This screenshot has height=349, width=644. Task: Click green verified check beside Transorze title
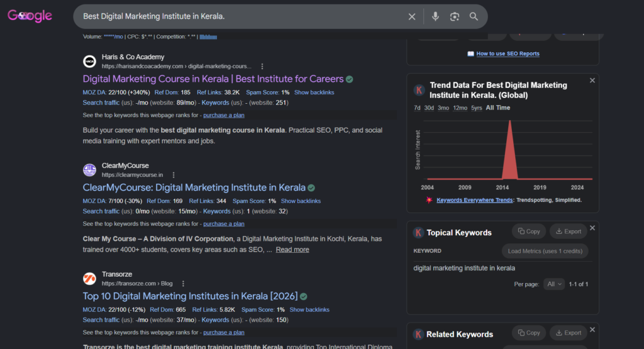click(x=304, y=296)
